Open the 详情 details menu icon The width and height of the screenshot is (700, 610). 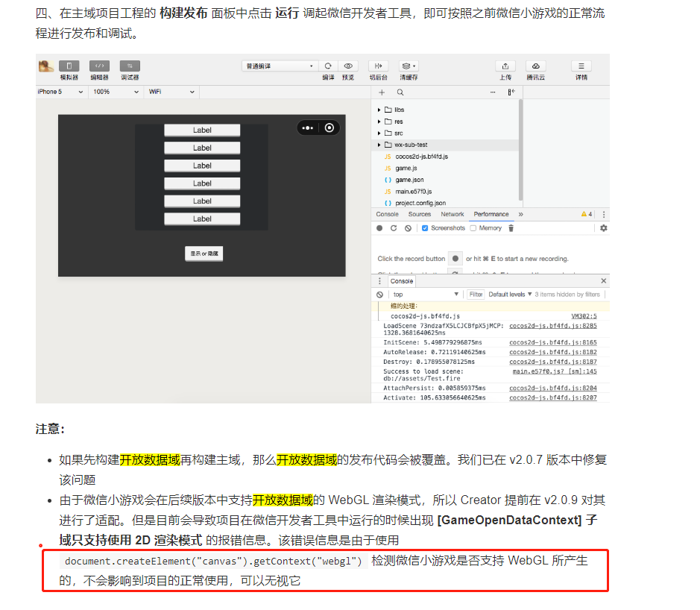pos(581,66)
